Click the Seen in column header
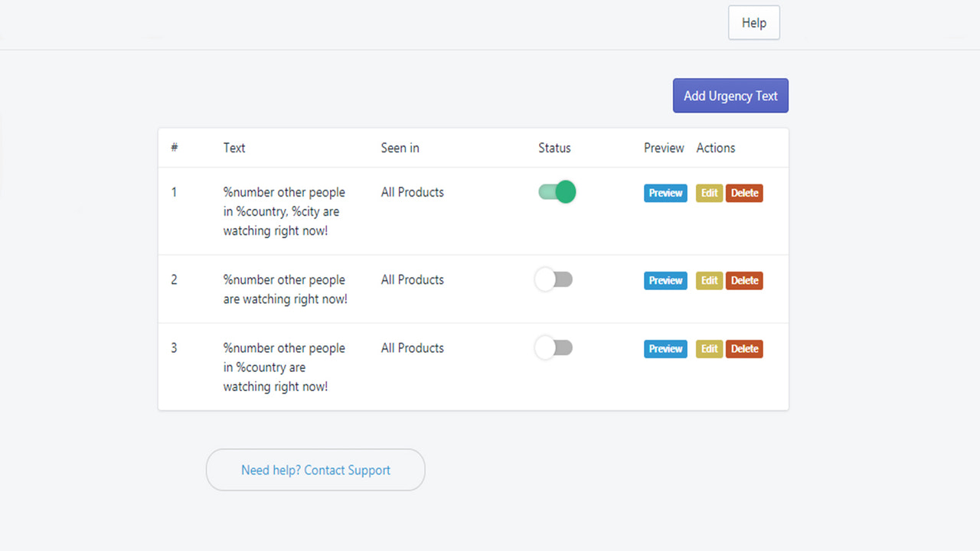980x551 pixels. coord(400,148)
